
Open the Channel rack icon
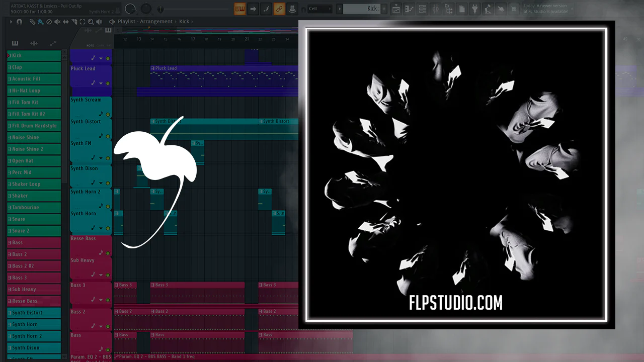point(423,9)
